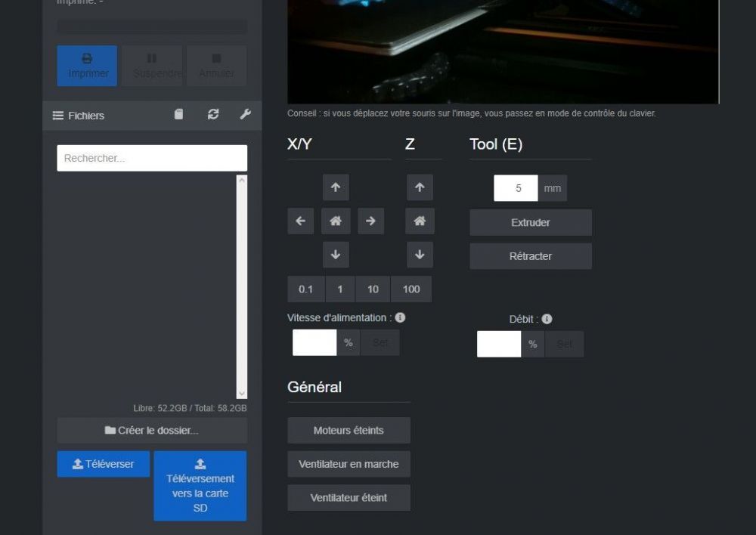The height and width of the screenshot is (535, 756).
Task: Refresh the file list with the sync icon
Action: click(x=213, y=114)
